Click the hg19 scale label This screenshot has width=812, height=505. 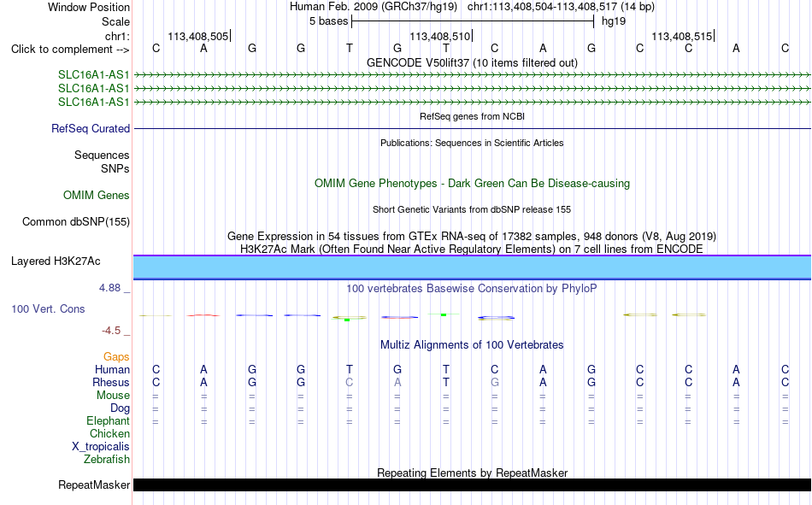(613, 21)
